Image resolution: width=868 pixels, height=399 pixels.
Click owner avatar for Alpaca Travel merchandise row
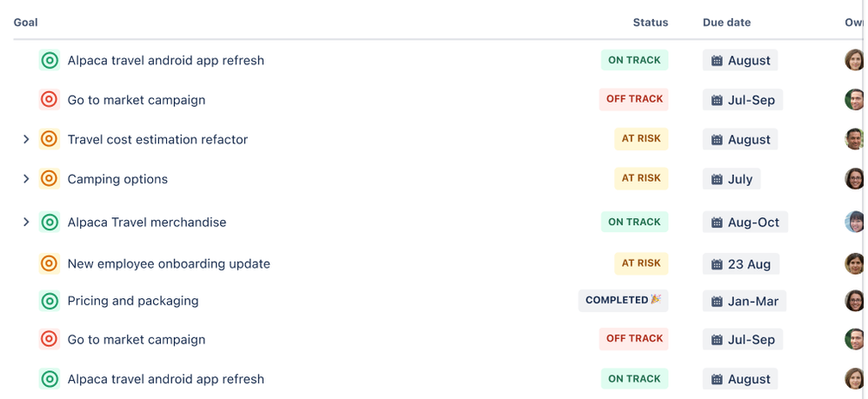click(854, 222)
